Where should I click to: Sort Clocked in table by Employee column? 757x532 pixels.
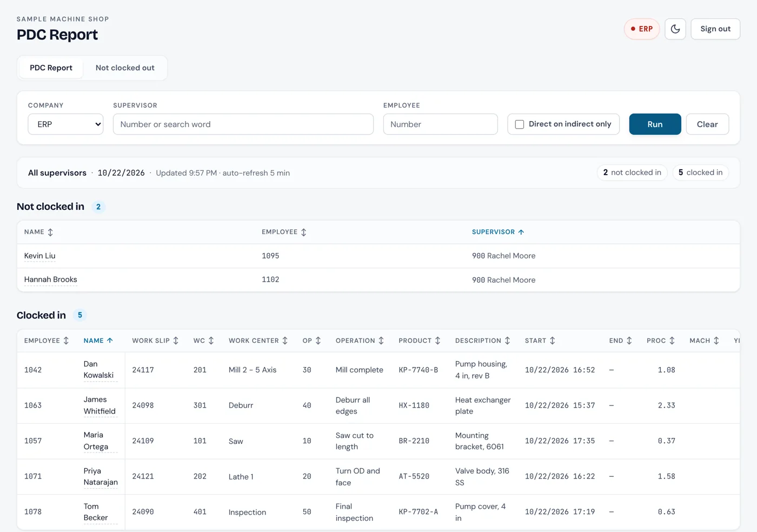point(47,341)
